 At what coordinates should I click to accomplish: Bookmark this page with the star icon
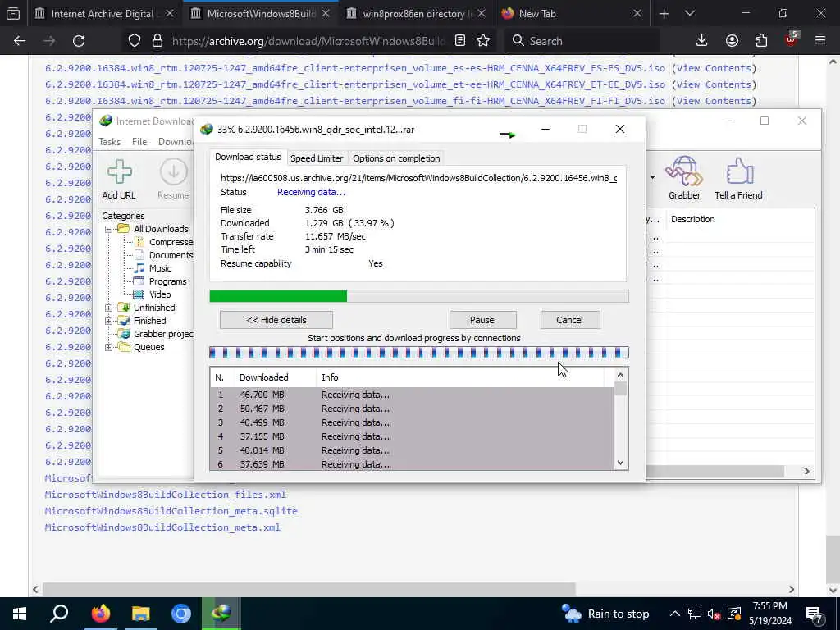click(482, 41)
